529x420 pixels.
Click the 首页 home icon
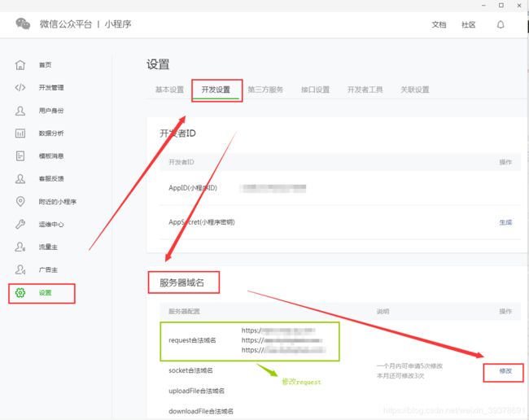coord(20,65)
